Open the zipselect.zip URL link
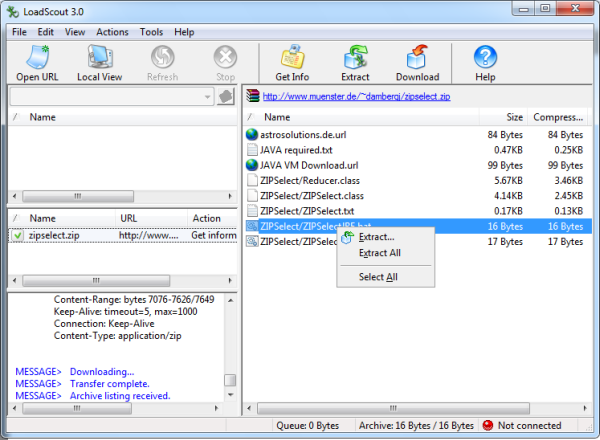The height and width of the screenshot is (440, 600). tap(356, 96)
